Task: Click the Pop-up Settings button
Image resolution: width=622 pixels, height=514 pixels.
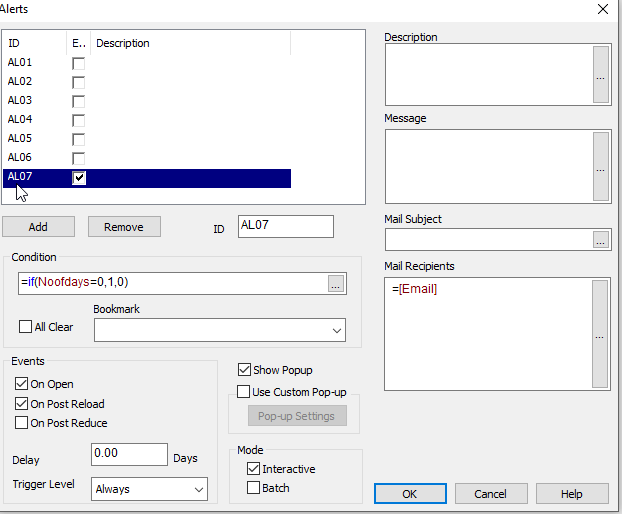Action: [x=297, y=416]
